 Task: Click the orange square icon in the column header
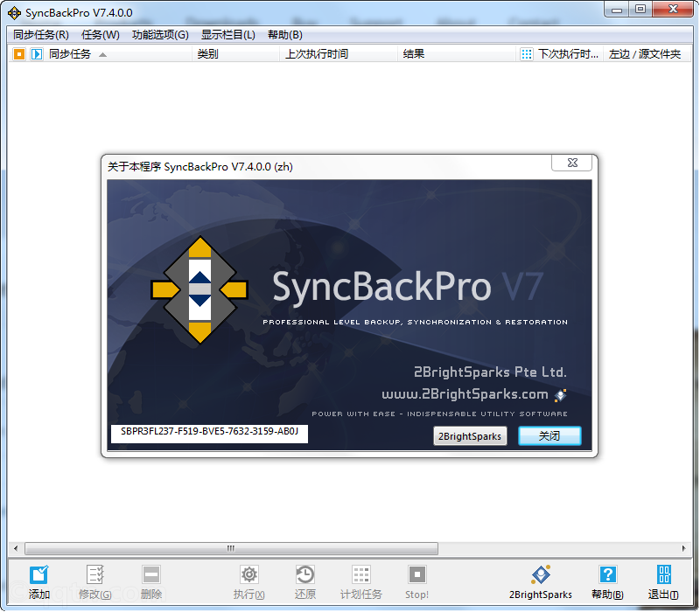pyautogui.click(x=18, y=54)
